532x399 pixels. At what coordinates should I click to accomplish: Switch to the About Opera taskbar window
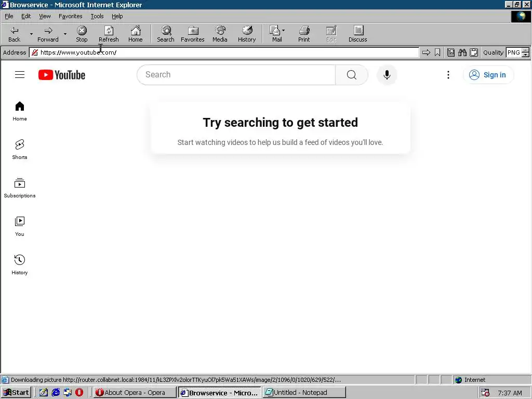(135, 393)
